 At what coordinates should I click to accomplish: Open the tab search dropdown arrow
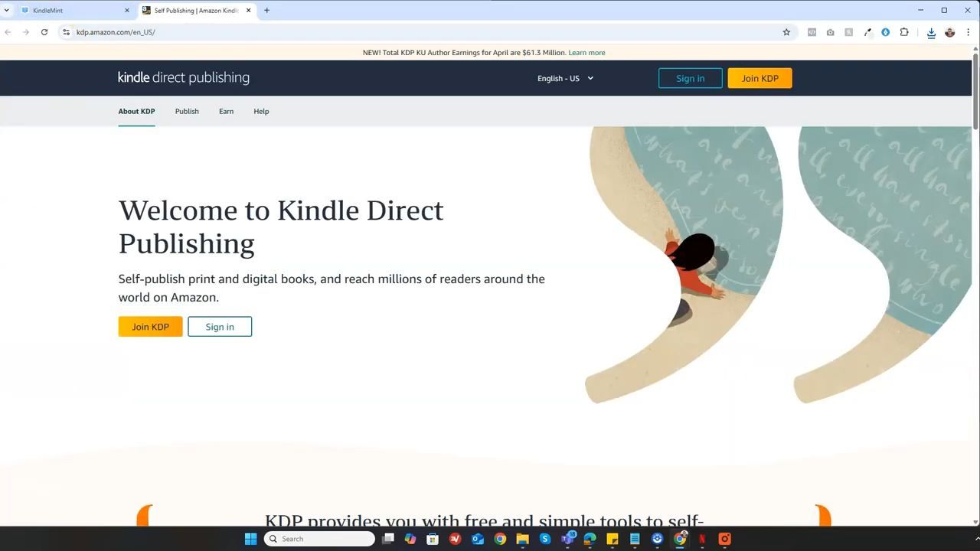tap(7, 11)
